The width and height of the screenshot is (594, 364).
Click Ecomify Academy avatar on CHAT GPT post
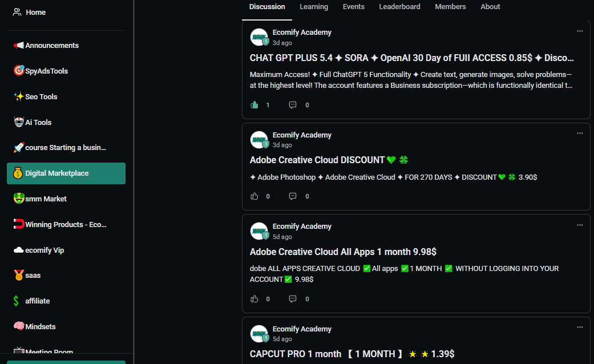tap(259, 37)
